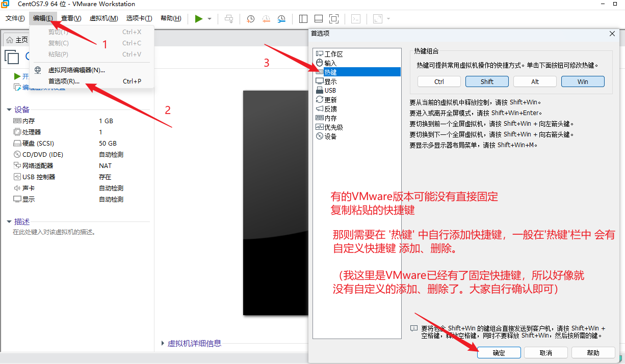This screenshot has height=364, width=625.
Task: Toggle the Win hotkey button
Action: click(583, 81)
